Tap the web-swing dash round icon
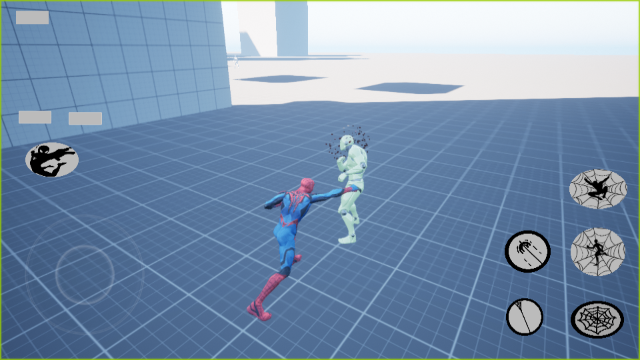640x360 pixels. coord(527,251)
